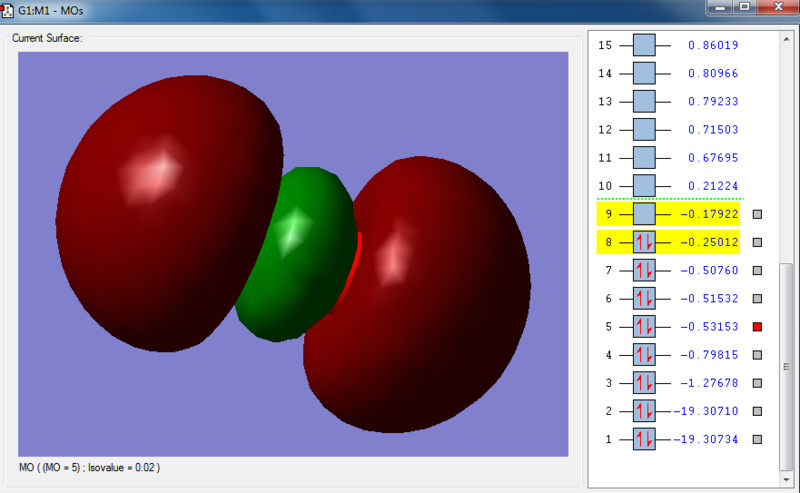Click orbital number 15 label
The image size is (800, 493).
[x=605, y=45]
